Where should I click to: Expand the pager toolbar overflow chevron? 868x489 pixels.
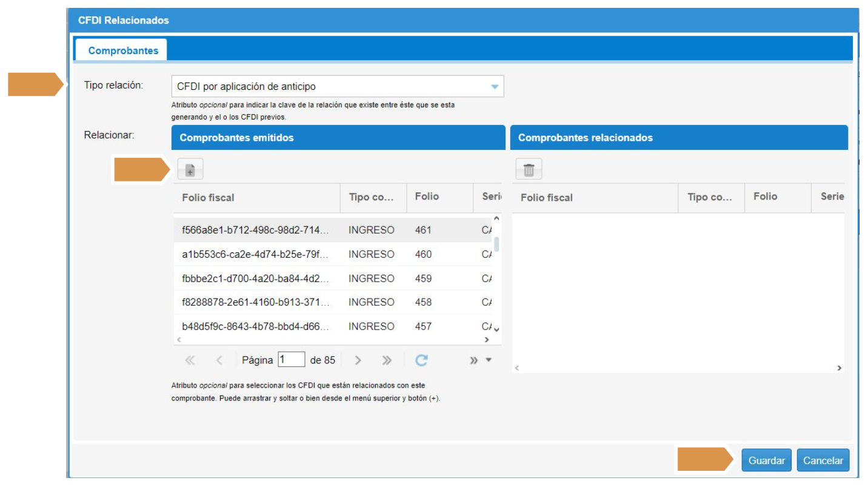coord(474,360)
